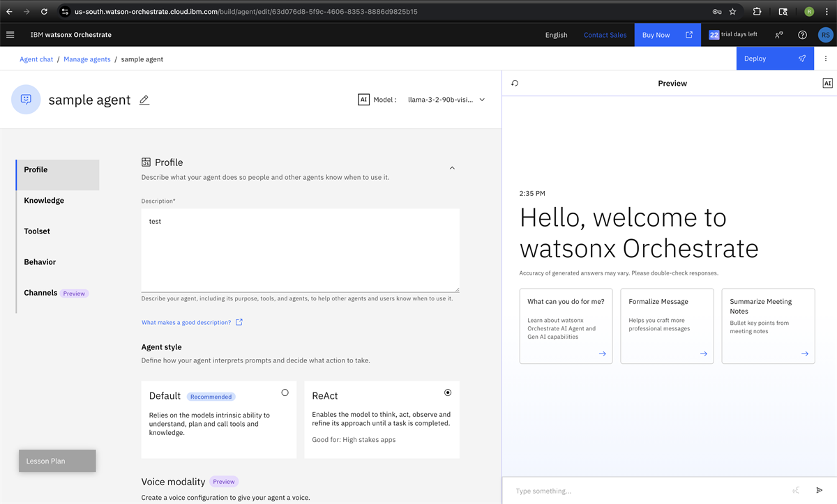Open the RS user avatar menu
This screenshot has height=504, width=837.
(x=825, y=35)
